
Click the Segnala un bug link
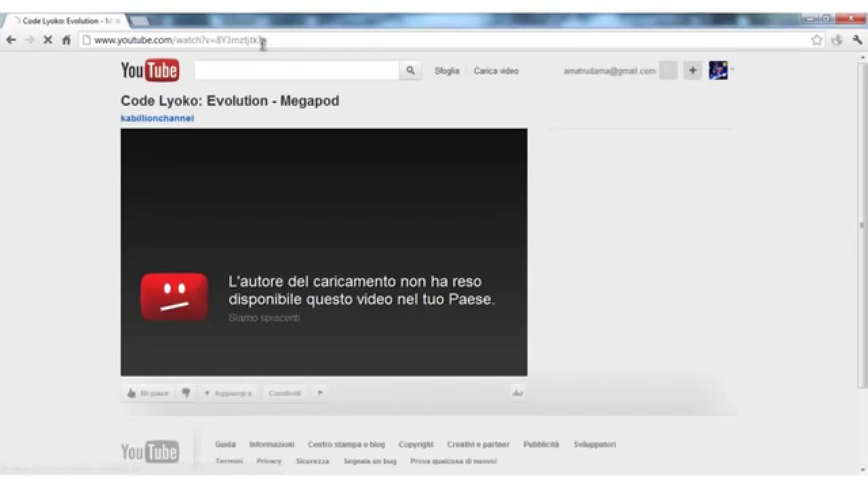[370, 461]
